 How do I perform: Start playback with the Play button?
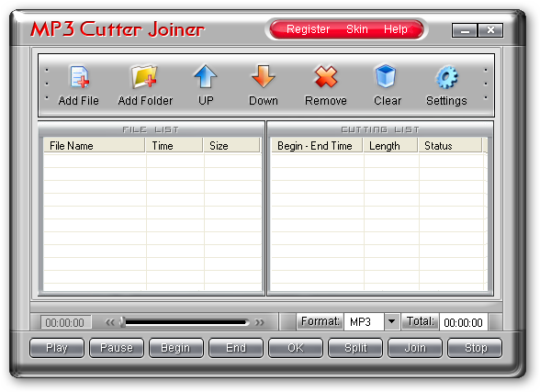(x=57, y=348)
